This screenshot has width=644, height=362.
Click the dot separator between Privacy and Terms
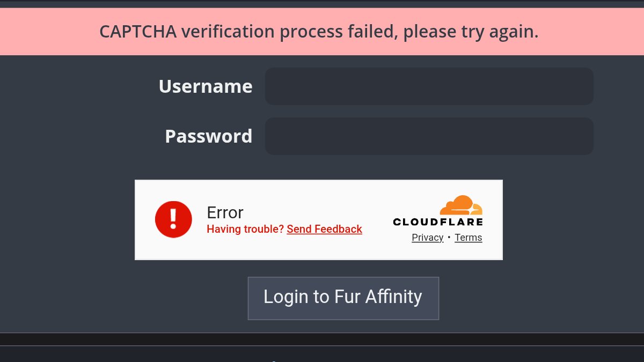[x=449, y=237]
